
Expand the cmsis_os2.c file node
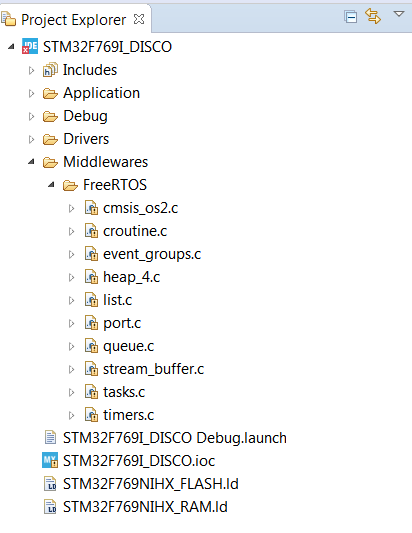point(71,208)
